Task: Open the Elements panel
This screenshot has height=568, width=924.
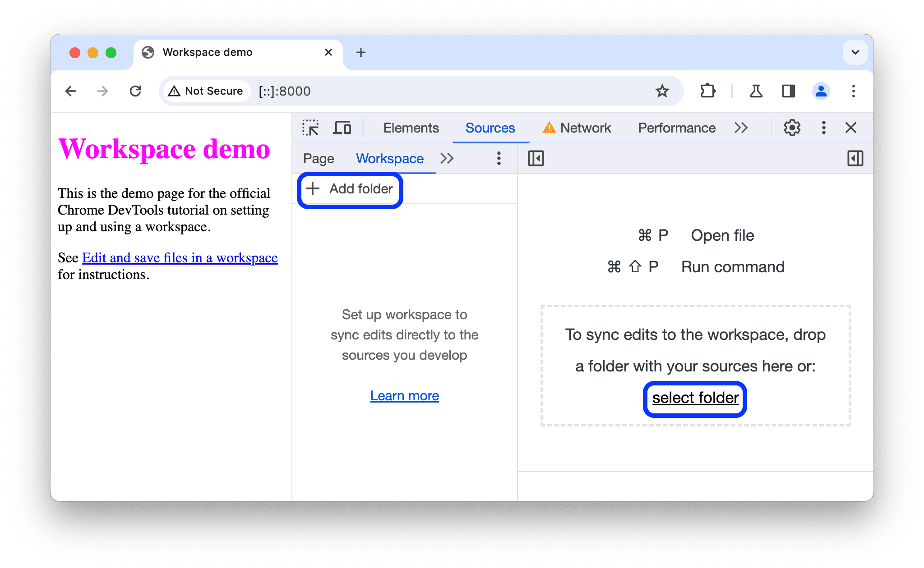Action: pyautogui.click(x=409, y=128)
